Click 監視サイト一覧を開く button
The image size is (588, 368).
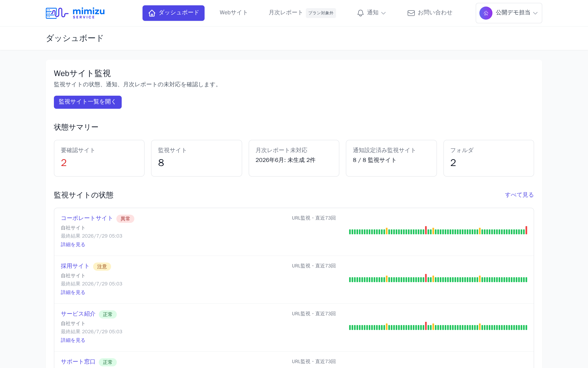tap(88, 102)
